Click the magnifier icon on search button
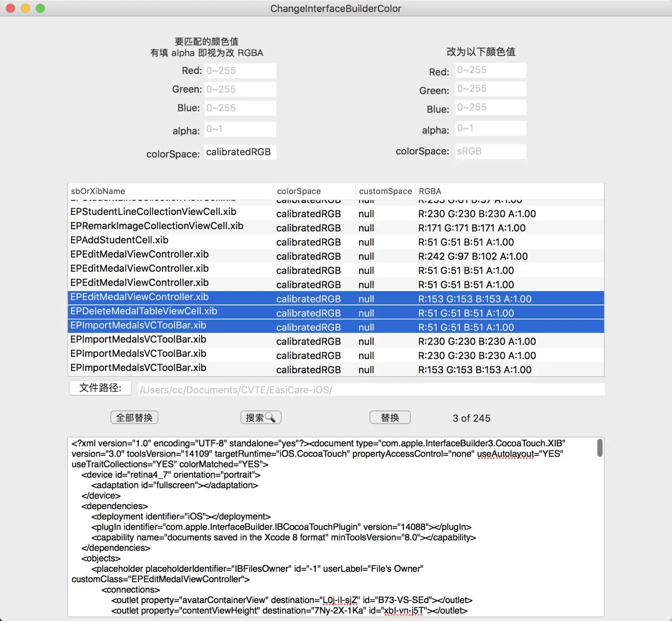The width and height of the screenshot is (672, 621). [x=270, y=417]
